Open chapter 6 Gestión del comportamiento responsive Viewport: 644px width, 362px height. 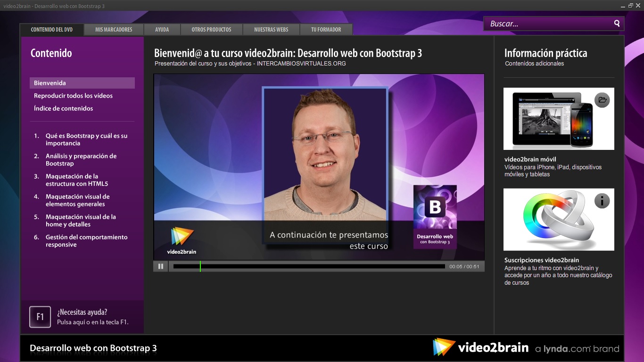pyautogui.click(x=81, y=241)
